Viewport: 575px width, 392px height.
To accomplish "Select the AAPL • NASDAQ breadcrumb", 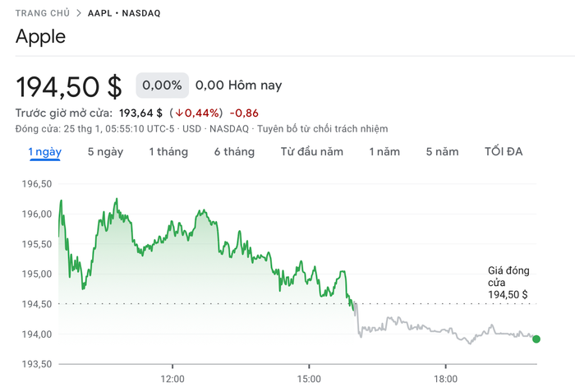I will pyautogui.click(x=124, y=13).
